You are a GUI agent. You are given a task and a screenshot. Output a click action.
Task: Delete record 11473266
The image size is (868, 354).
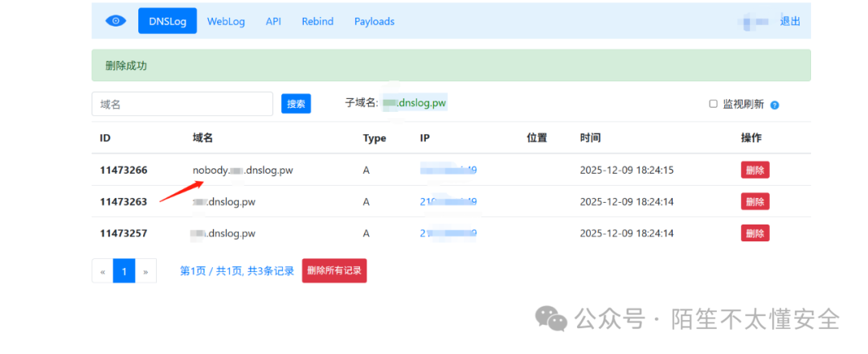point(755,170)
